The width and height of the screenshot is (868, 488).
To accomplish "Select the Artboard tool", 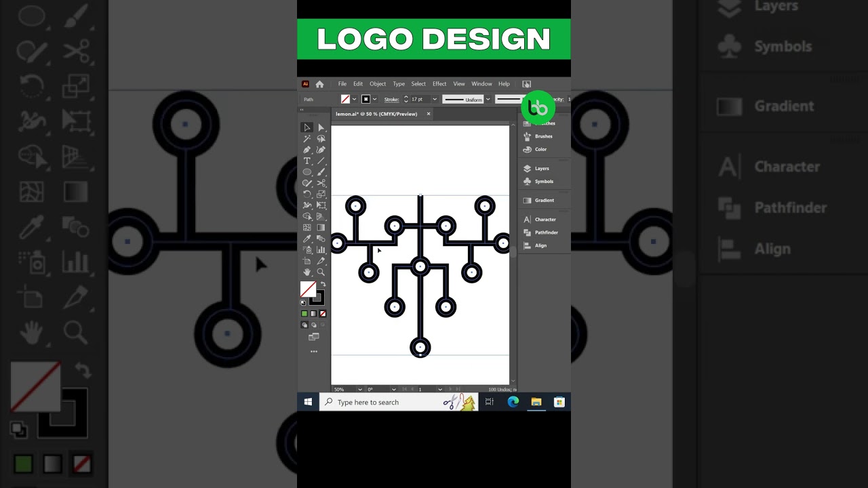I will tap(307, 261).
